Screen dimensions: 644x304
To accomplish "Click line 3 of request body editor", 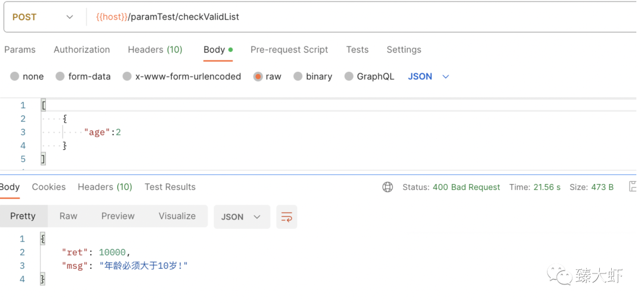I will pos(338,132).
